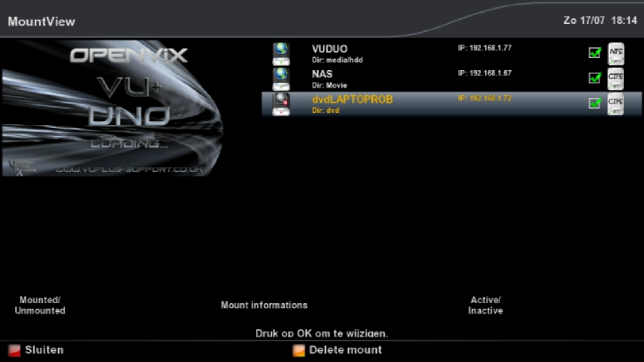
Task: Click the CIFS type icon for NAS
Action: tap(615, 79)
